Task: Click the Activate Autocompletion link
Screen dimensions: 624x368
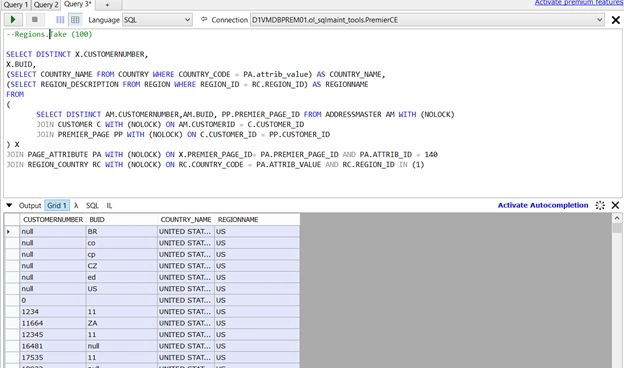Action: point(543,205)
